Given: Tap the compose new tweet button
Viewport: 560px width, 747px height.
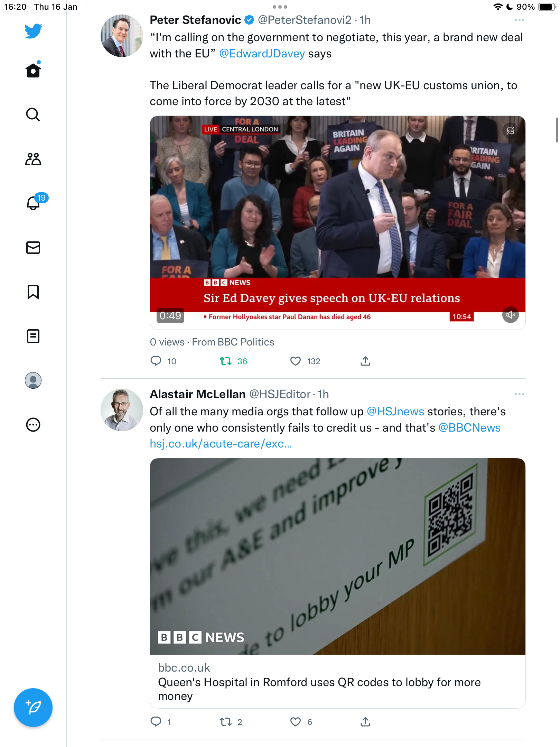Looking at the screenshot, I should (x=33, y=708).
